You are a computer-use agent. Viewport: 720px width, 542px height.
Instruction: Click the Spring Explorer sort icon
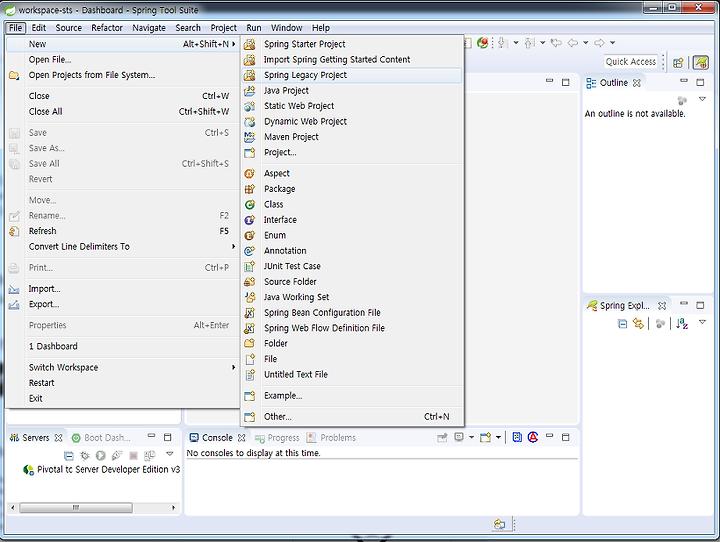tap(681, 324)
